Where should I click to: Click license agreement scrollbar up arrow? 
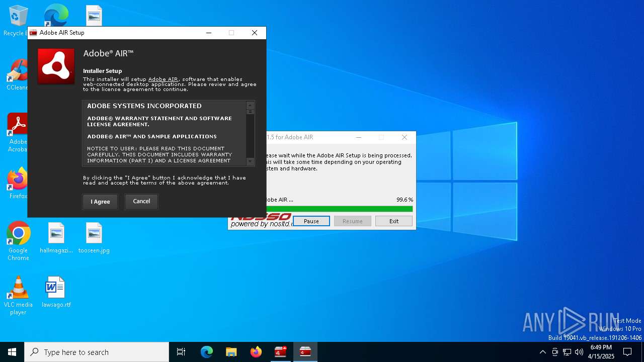tap(250, 105)
